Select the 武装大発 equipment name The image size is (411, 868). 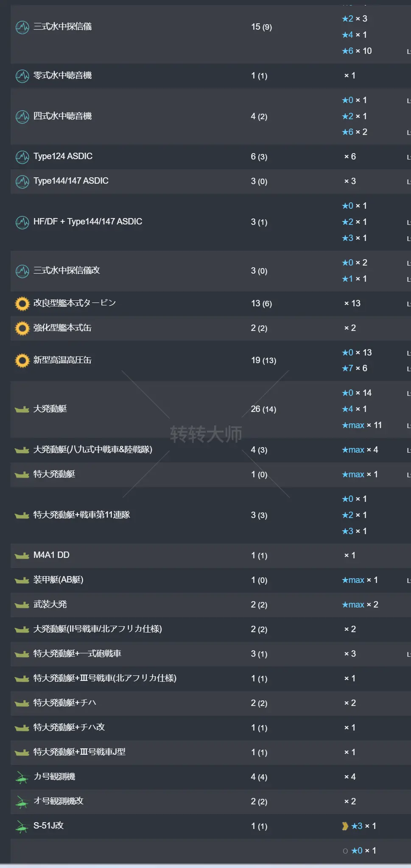[50, 604]
